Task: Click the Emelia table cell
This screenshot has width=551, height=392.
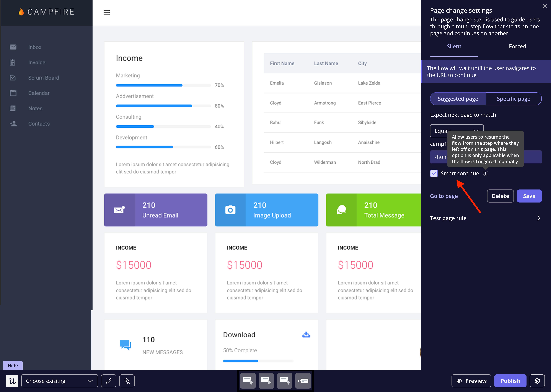Action: coord(277,83)
